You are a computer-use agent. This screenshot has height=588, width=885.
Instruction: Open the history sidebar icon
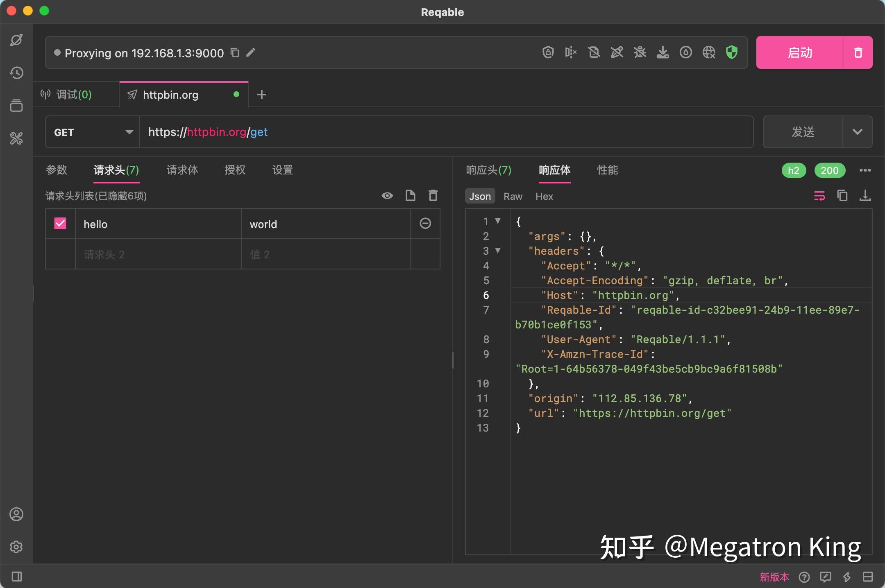16,73
